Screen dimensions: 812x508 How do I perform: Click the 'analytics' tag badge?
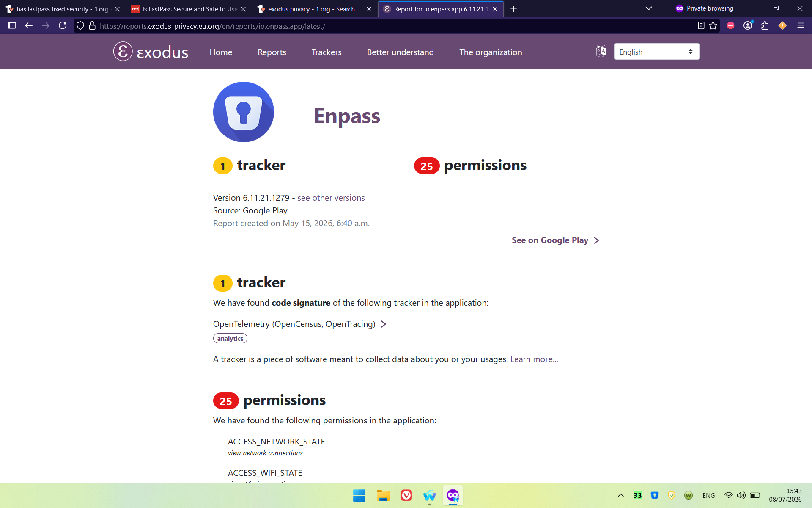(230, 338)
